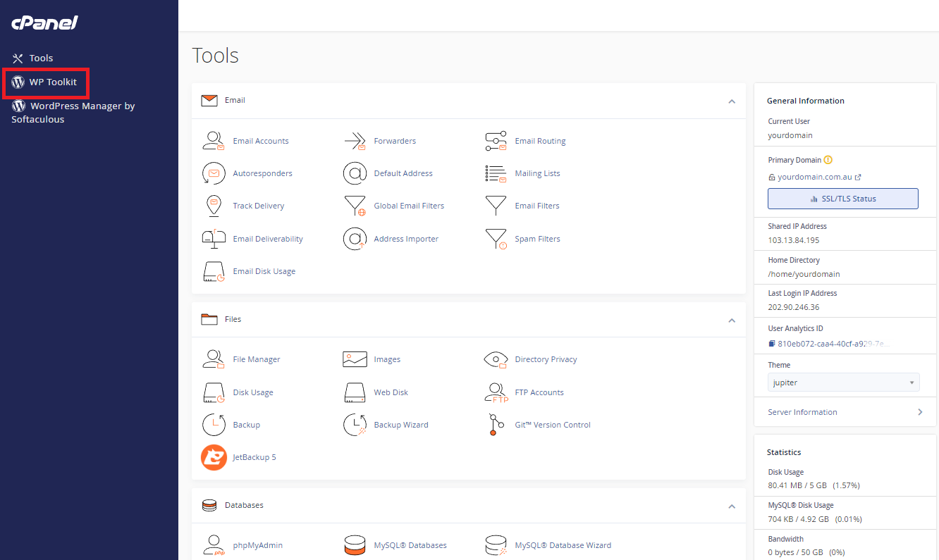Click the Databases section header label
Image resolution: width=939 pixels, height=560 pixels.
pos(244,505)
